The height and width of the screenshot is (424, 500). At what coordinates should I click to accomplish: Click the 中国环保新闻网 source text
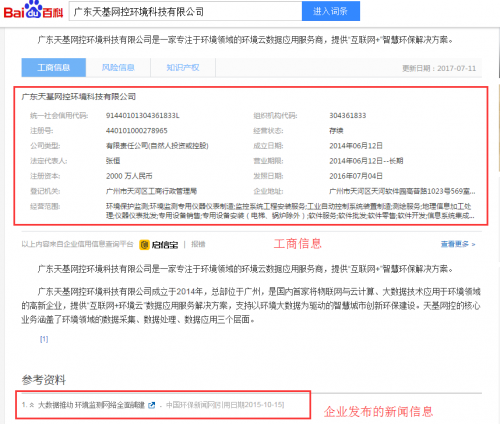coord(190,405)
